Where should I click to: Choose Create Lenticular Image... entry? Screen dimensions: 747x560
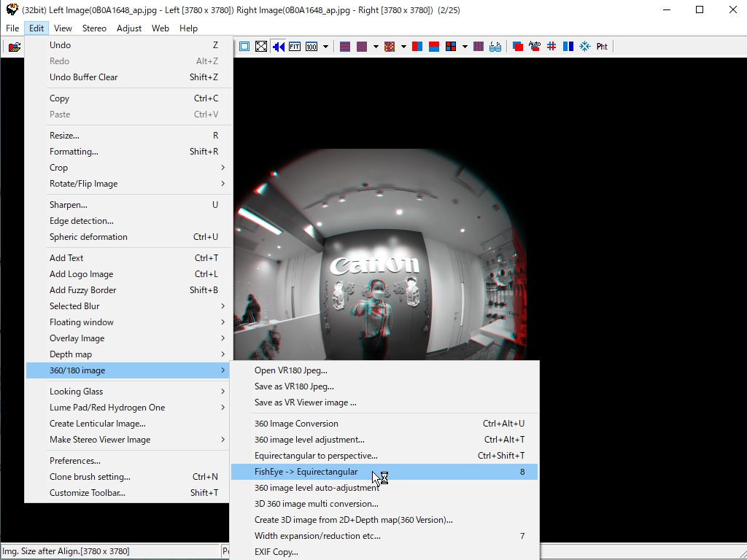coord(128,424)
